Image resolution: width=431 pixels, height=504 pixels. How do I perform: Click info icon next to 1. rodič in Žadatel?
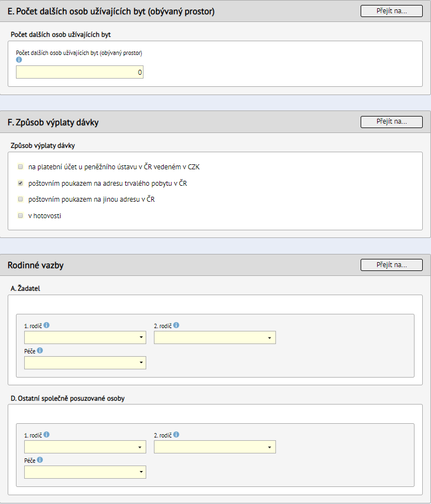47,325
